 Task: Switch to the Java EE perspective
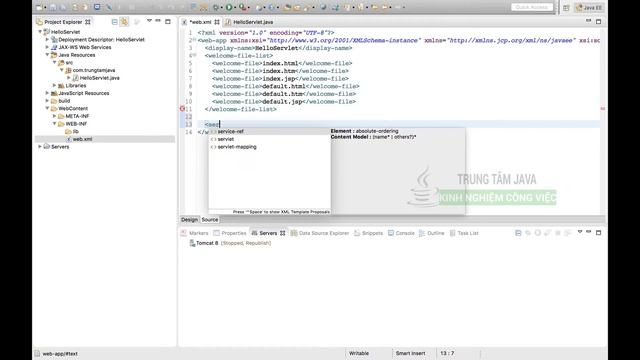click(589, 7)
